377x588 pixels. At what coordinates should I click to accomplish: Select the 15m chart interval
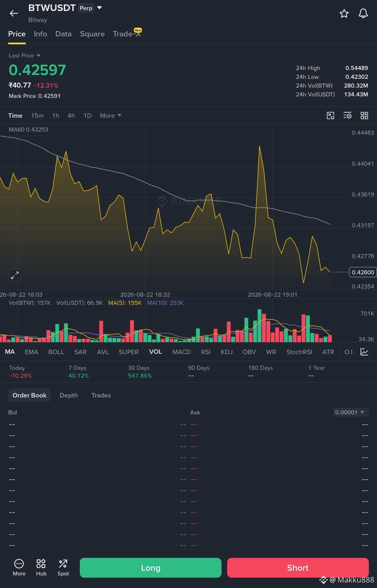click(x=37, y=116)
